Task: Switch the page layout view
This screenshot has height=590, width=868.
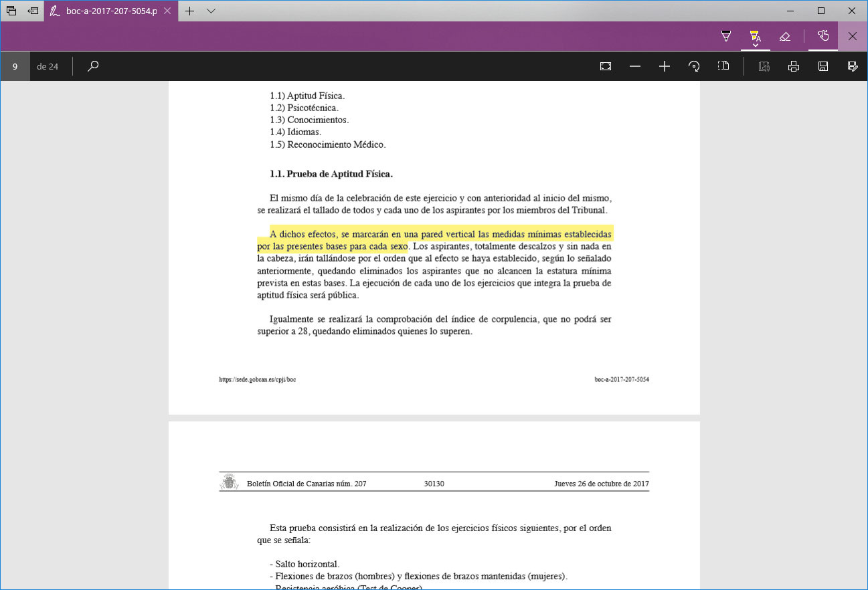Action: 723,66
